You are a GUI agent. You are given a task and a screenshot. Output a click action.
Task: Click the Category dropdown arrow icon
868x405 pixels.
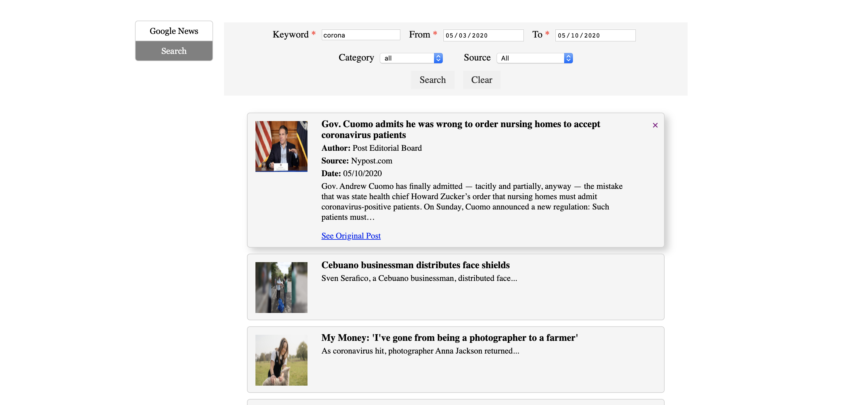click(x=438, y=58)
